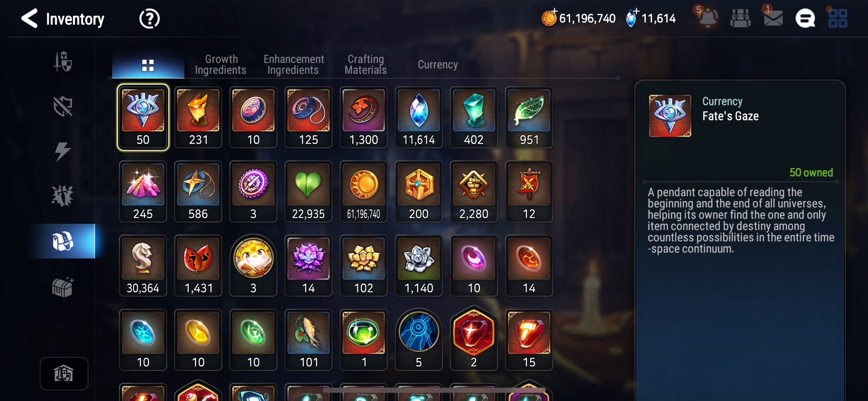Select the green leaf item with 951
Viewport: 868px width, 401px height.
click(529, 117)
